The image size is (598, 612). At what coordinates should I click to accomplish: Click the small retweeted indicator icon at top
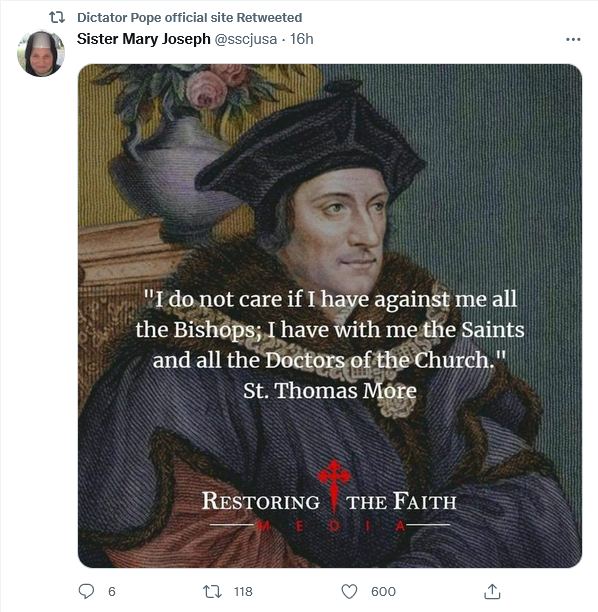tap(57, 18)
